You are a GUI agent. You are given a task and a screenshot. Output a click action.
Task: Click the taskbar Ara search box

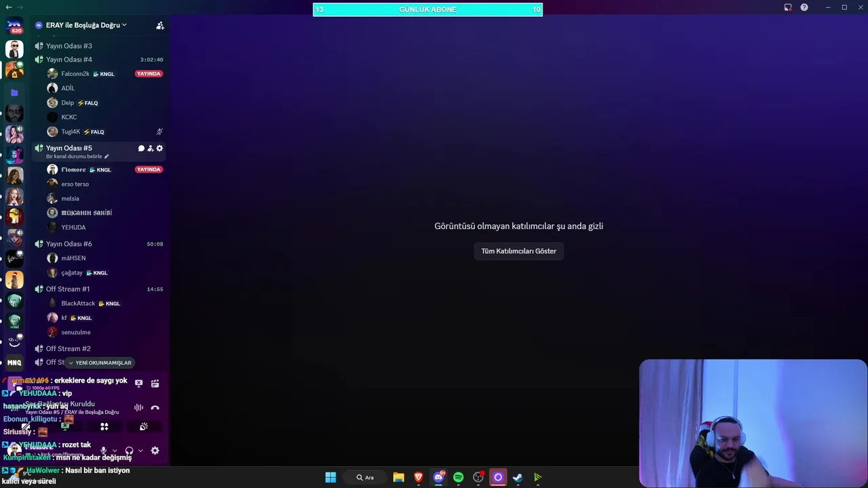(366, 477)
